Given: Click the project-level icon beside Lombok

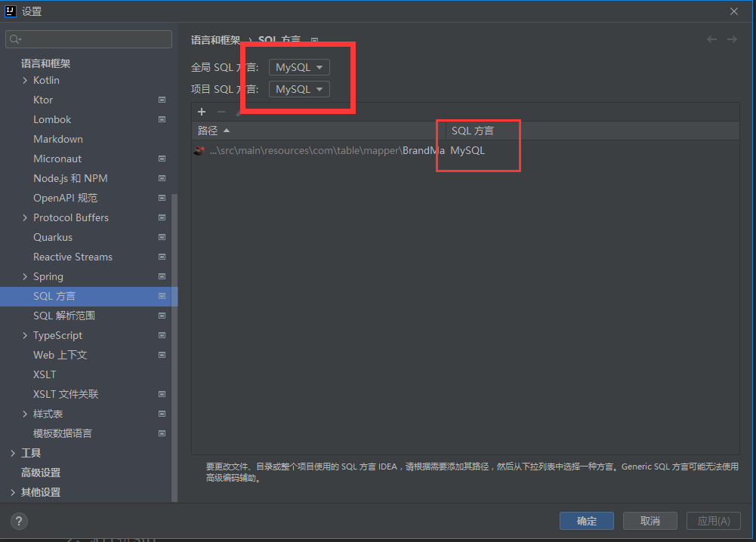Looking at the screenshot, I should 162,119.
